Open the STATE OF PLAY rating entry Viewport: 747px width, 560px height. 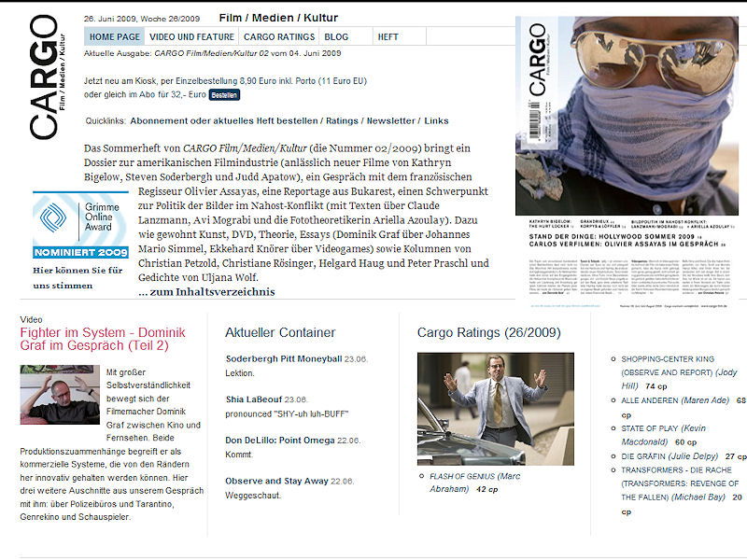663,435
